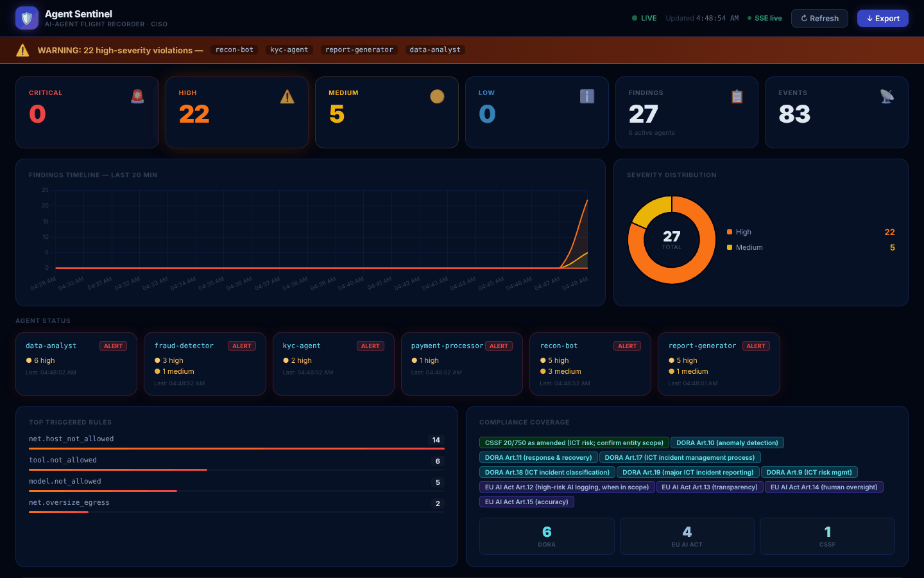Click the clipboard icon on Findings card
This screenshot has width=924, height=578.
pyautogui.click(x=737, y=96)
